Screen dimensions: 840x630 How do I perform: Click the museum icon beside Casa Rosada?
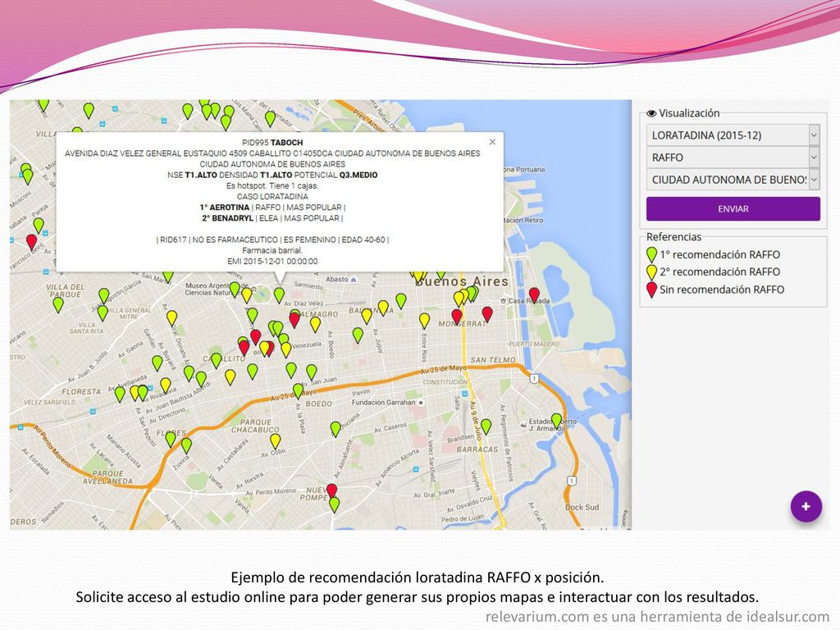[x=503, y=301]
